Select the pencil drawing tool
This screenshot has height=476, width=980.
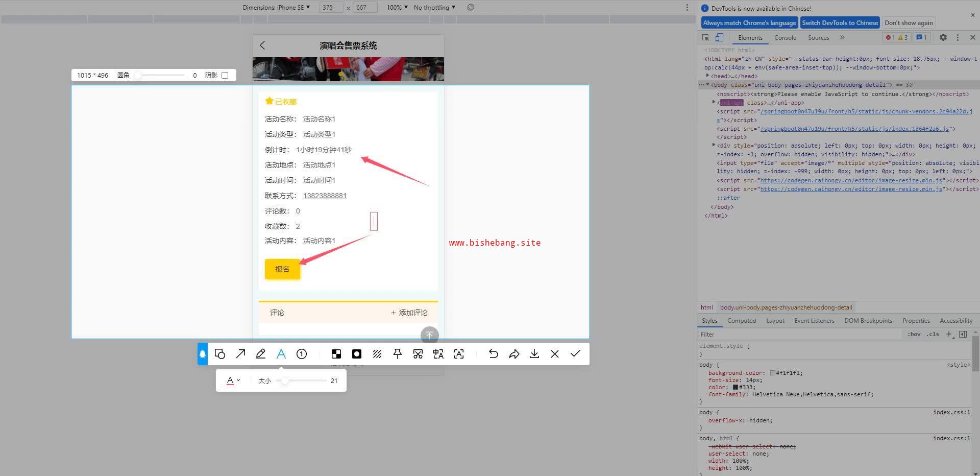tap(261, 354)
